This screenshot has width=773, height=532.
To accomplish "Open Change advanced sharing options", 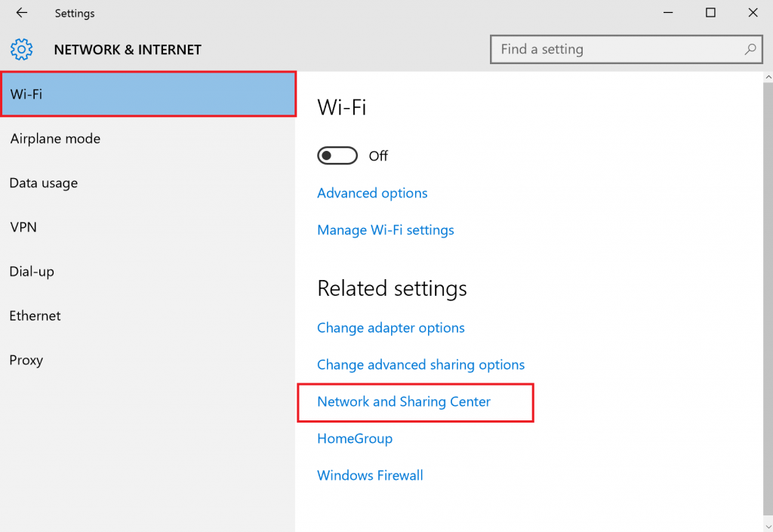I will click(420, 364).
